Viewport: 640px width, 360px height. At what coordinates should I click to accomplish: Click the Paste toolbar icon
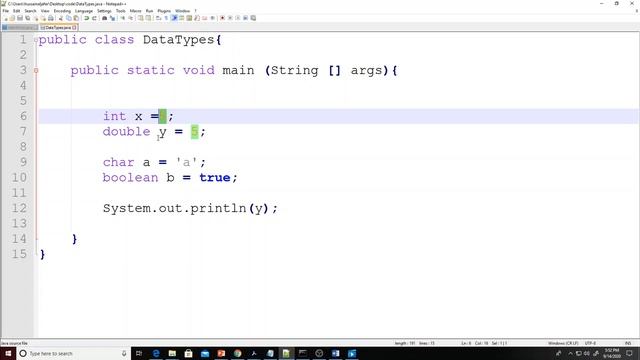point(76,18)
